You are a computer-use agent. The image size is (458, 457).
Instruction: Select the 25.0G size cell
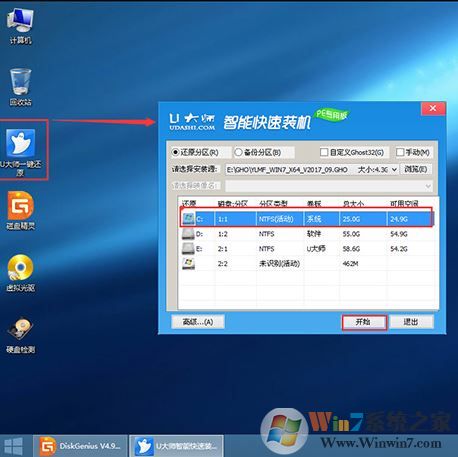click(351, 219)
